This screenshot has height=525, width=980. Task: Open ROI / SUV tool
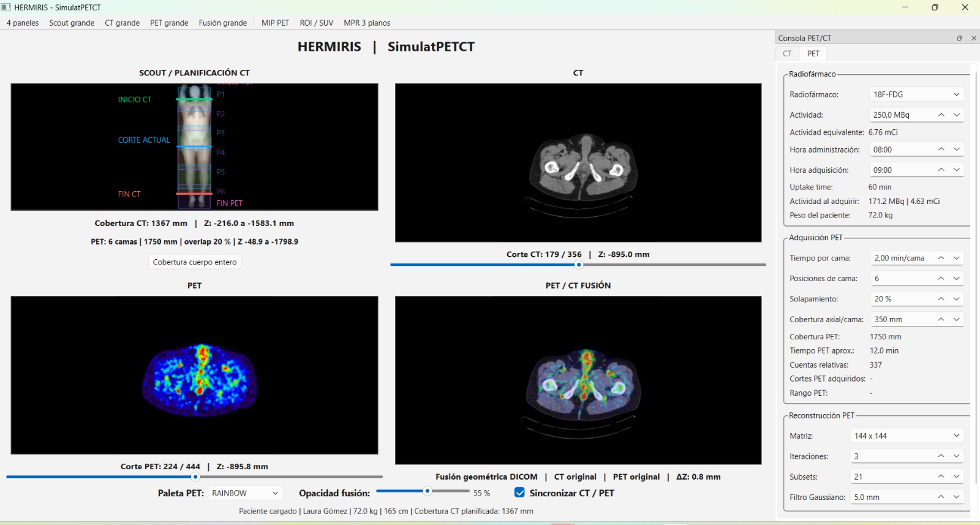tap(317, 23)
